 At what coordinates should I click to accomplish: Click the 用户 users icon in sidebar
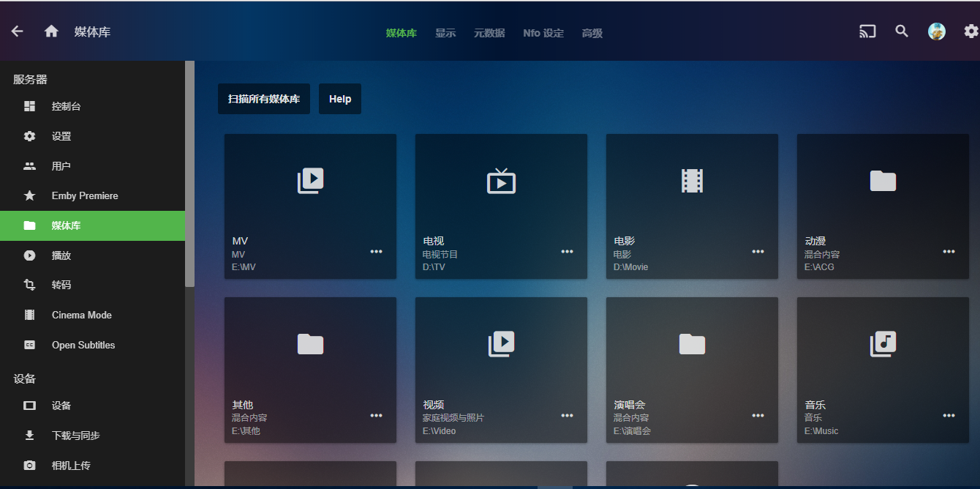[29, 165]
